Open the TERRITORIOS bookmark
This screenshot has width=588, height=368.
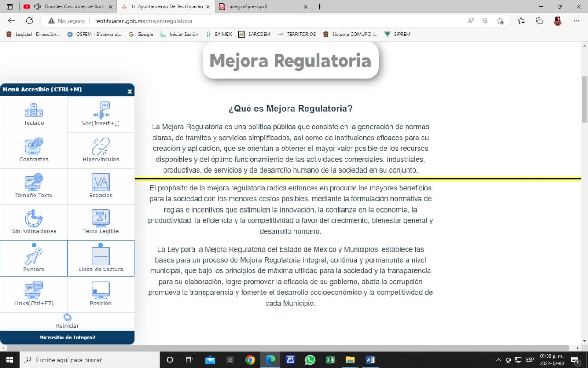click(x=297, y=34)
